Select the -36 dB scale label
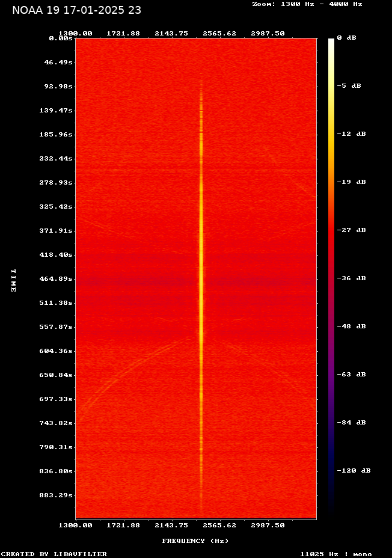The image size is (392, 558). (x=352, y=278)
